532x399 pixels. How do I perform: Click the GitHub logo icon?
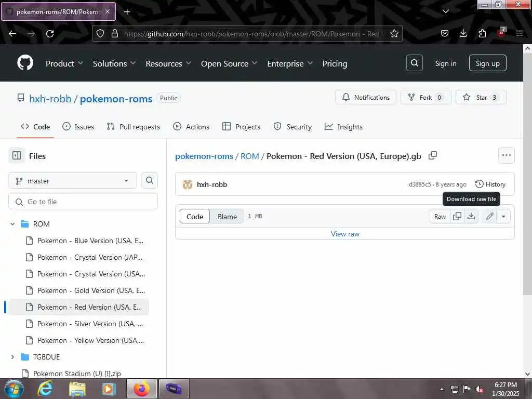coord(25,63)
